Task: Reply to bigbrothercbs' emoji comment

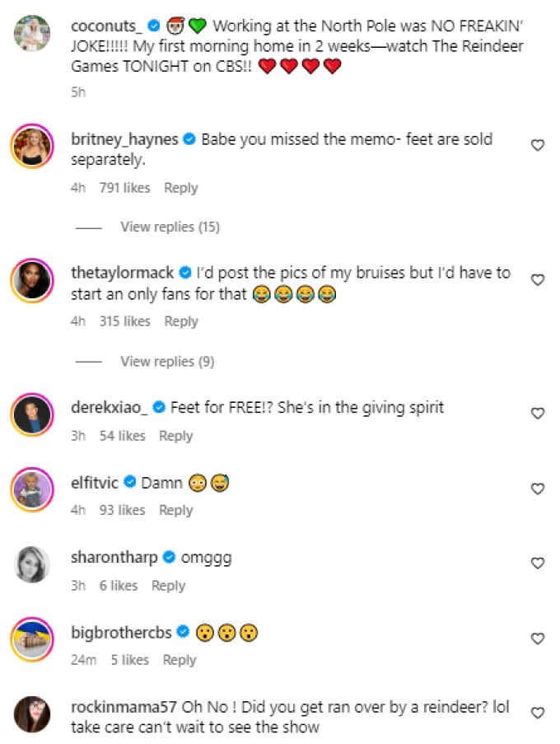Action: tap(179, 660)
